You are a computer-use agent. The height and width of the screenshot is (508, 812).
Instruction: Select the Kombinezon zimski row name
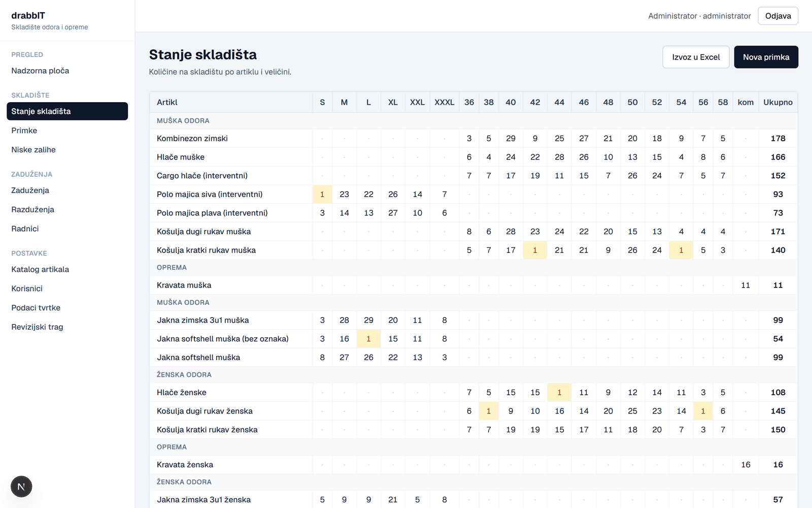pos(192,139)
